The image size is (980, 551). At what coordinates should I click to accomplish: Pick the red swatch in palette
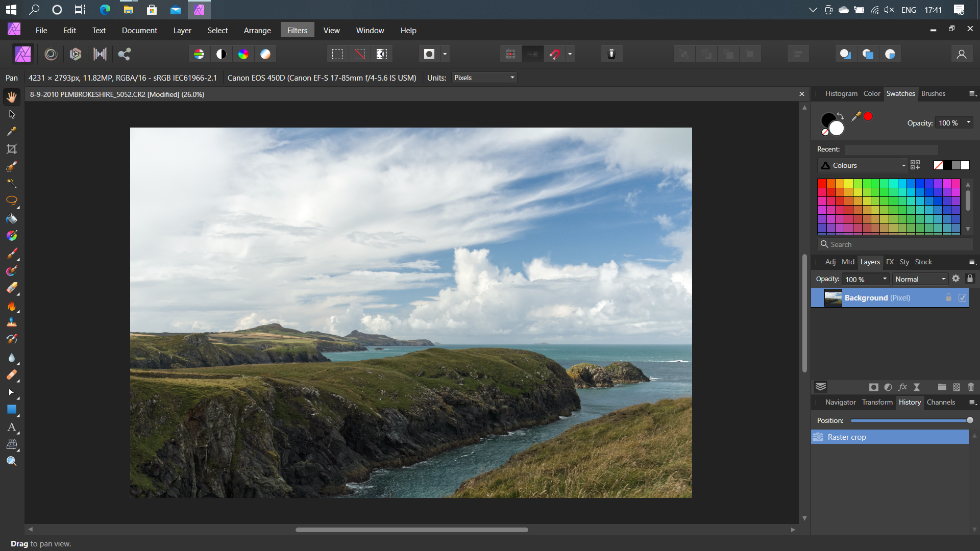822,183
